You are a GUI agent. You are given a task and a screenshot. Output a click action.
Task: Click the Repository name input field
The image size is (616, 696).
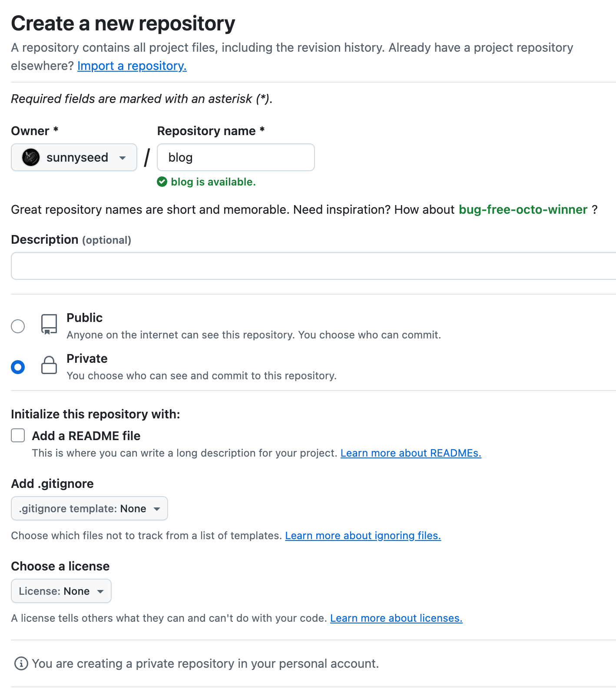[x=235, y=157]
